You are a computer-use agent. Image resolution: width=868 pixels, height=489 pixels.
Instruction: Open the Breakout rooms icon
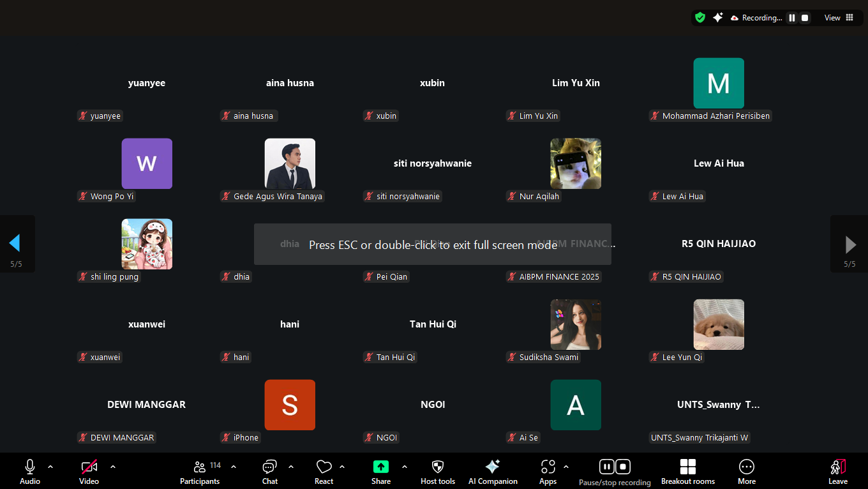point(687,467)
